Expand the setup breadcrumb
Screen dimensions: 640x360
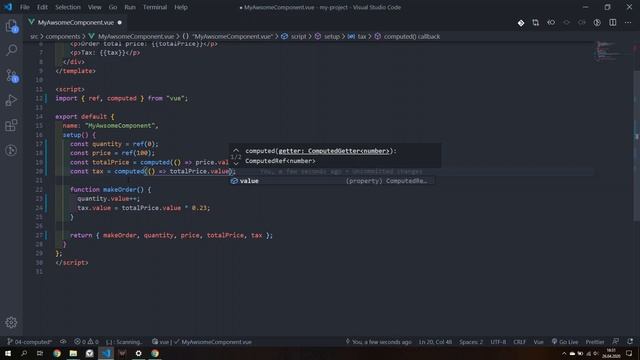(327, 36)
